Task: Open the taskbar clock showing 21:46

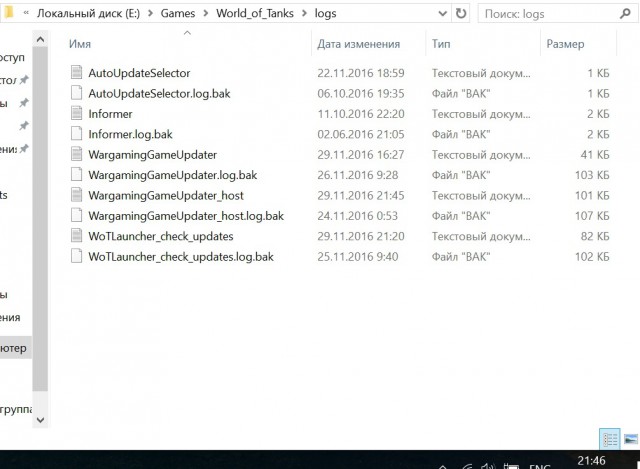Action: (591, 461)
